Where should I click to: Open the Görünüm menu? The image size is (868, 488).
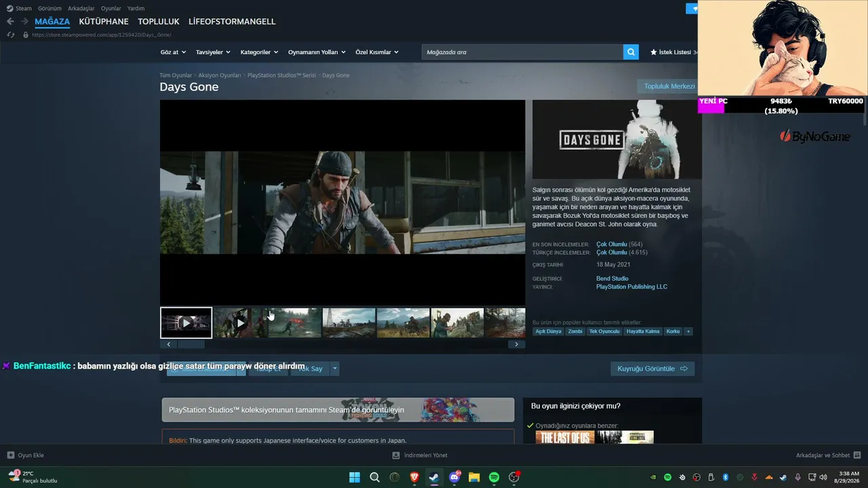(x=50, y=8)
